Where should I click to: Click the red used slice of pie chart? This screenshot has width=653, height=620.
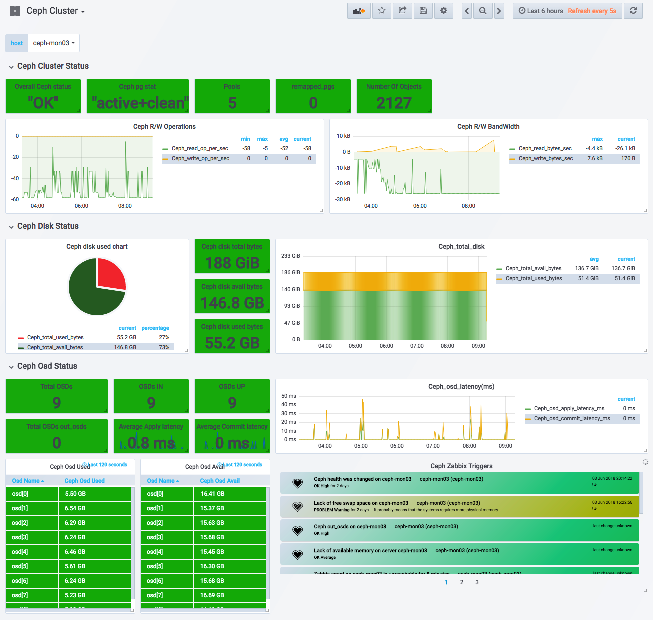coord(111,274)
